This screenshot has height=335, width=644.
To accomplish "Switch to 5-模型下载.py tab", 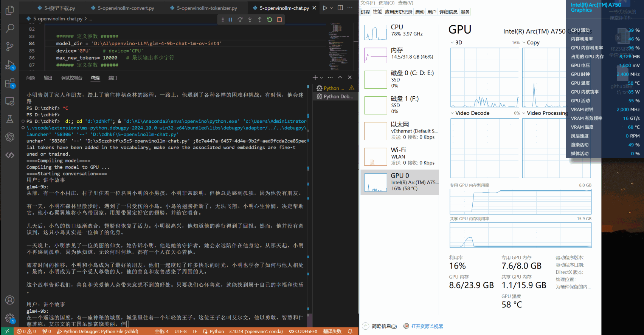I will pyautogui.click(x=56, y=8).
